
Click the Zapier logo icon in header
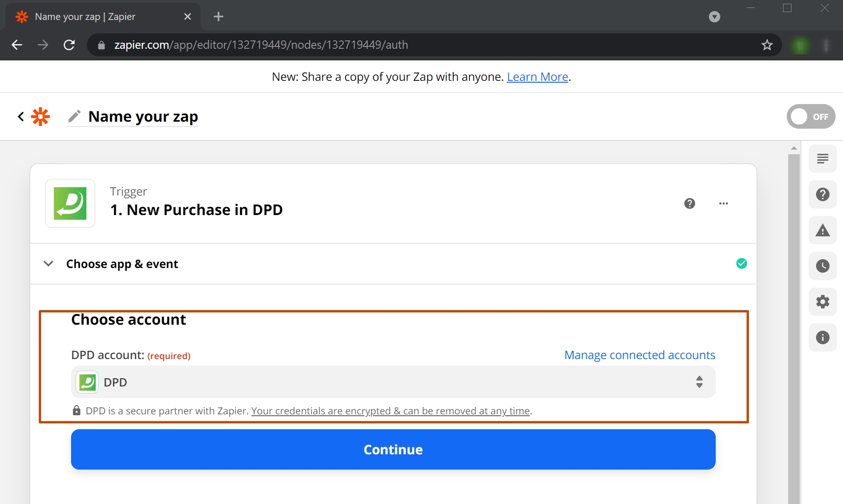(40, 117)
